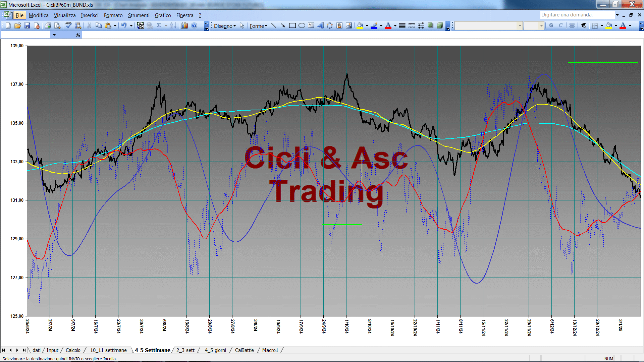
Task: Open a file with the folder icon
Action: coord(18,25)
